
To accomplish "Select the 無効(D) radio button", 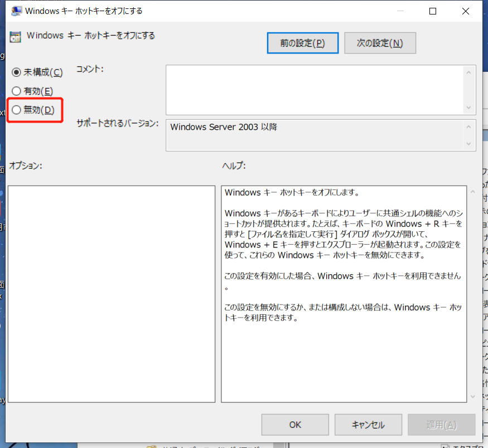I will pos(16,110).
